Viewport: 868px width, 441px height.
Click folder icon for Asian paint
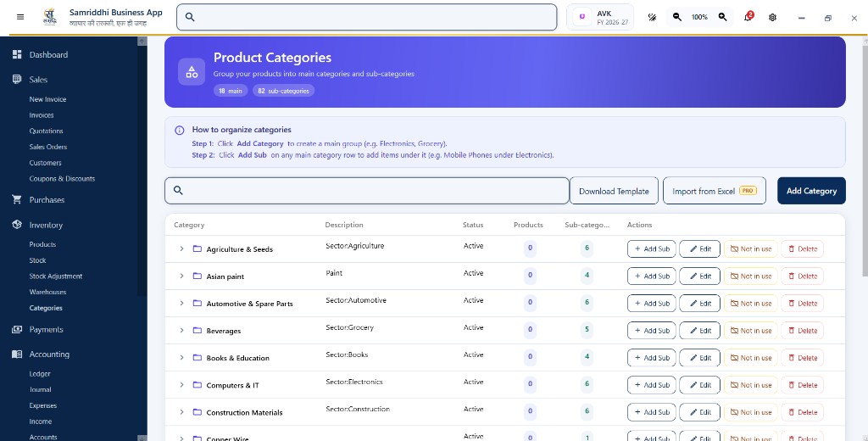point(197,276)
